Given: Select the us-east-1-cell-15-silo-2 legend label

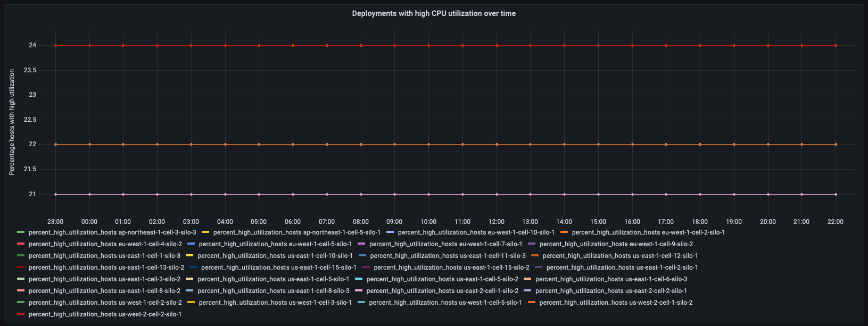Looking at the screenshot, I should 451,268.
